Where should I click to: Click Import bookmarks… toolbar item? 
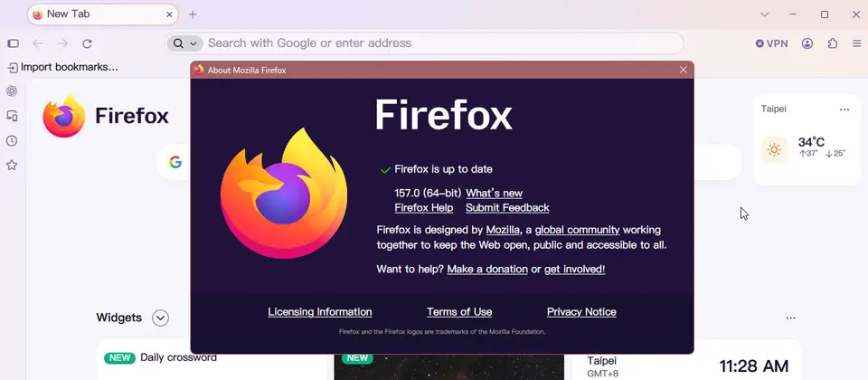click(63, 68)
